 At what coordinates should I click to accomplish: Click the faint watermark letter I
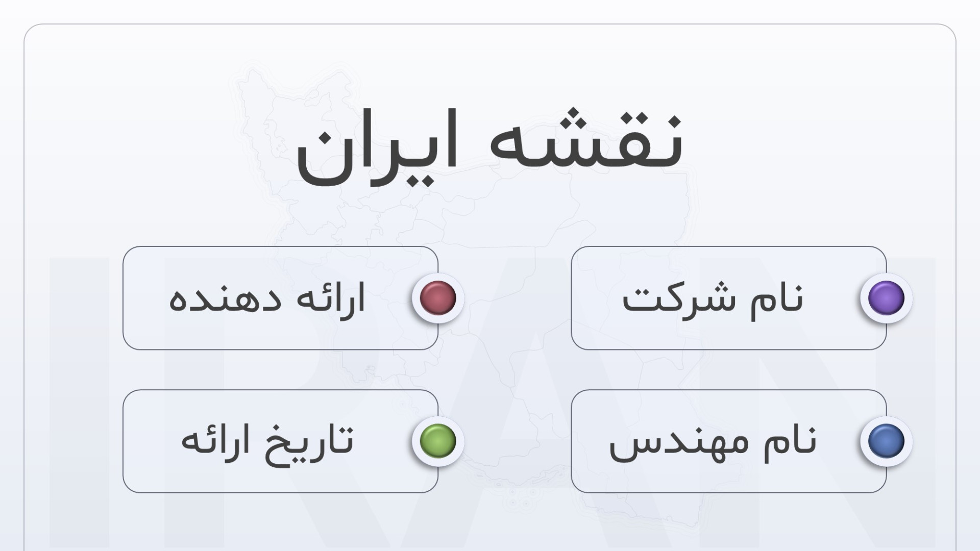(x=79, y=403)
